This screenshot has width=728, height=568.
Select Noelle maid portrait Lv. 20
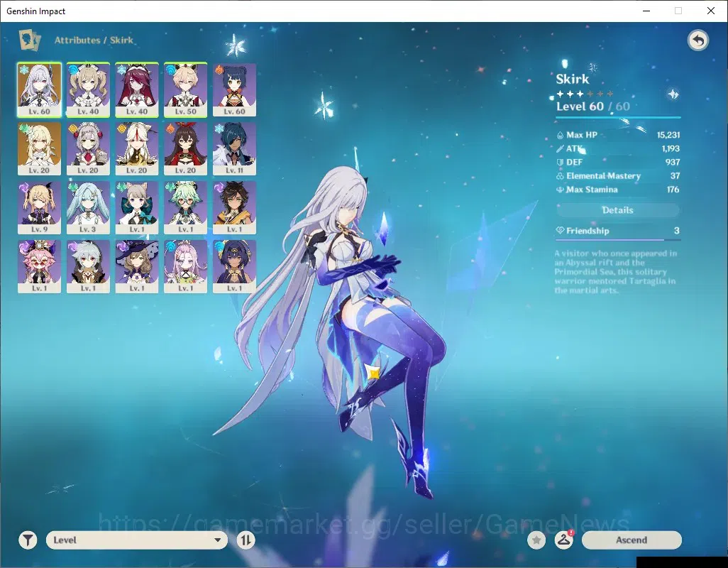pyautogui.click(x=88, y=148)
